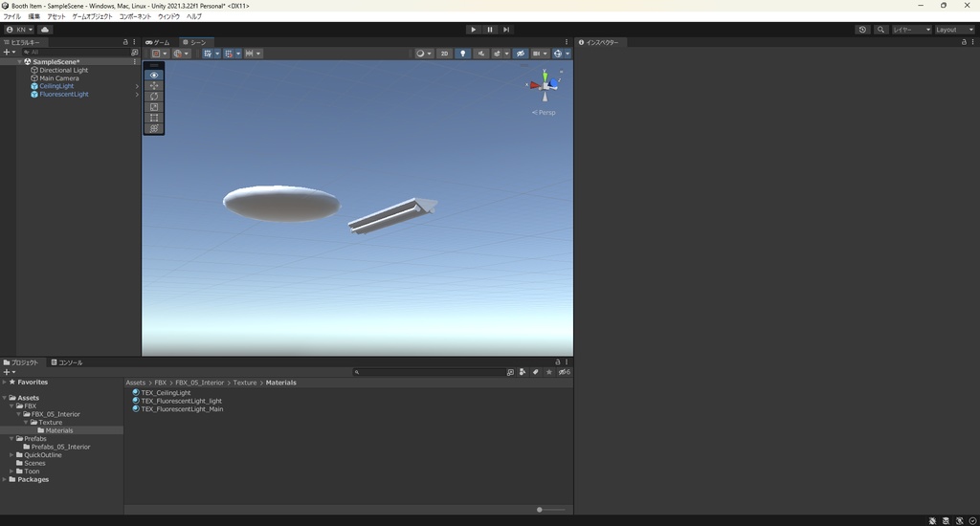Open increment snap settings dropdown
980x526 pixels.
(253, 54)
